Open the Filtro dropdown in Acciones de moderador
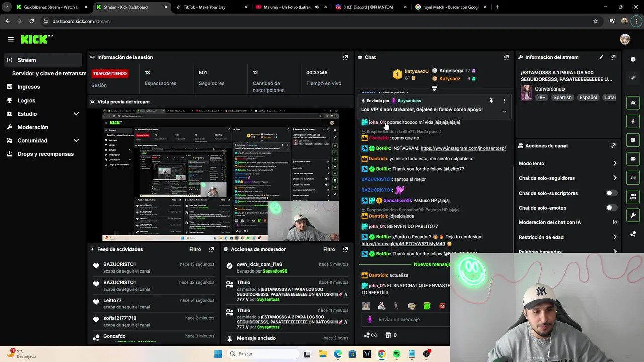Image resolution: width=644 pixels, height=362 pixels. coord(329,249)
